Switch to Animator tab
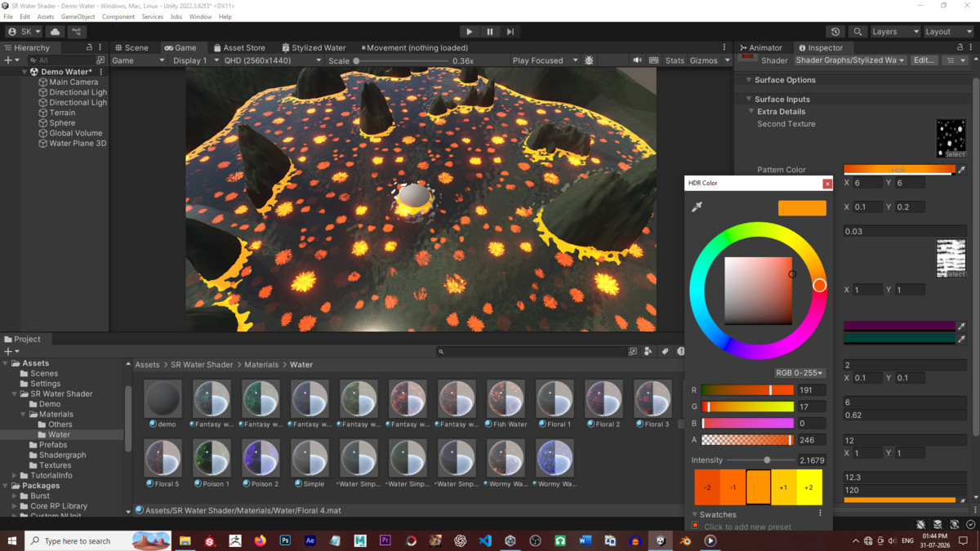980x551 pixels. point(761,47)
